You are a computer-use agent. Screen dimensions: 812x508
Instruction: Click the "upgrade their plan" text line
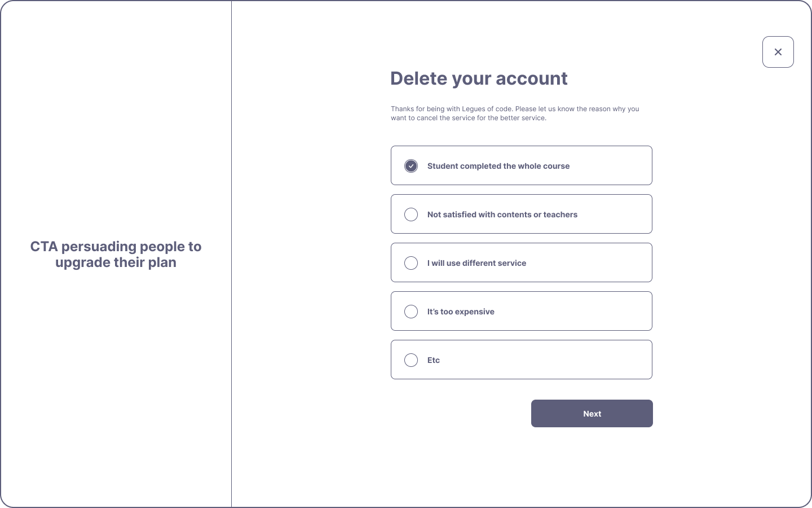click(x=116, y=262)
